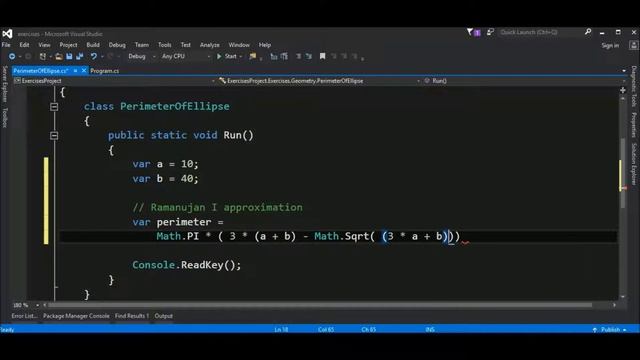
Task: Open the Toolbox side tab
Action: (x=4, y=118)
